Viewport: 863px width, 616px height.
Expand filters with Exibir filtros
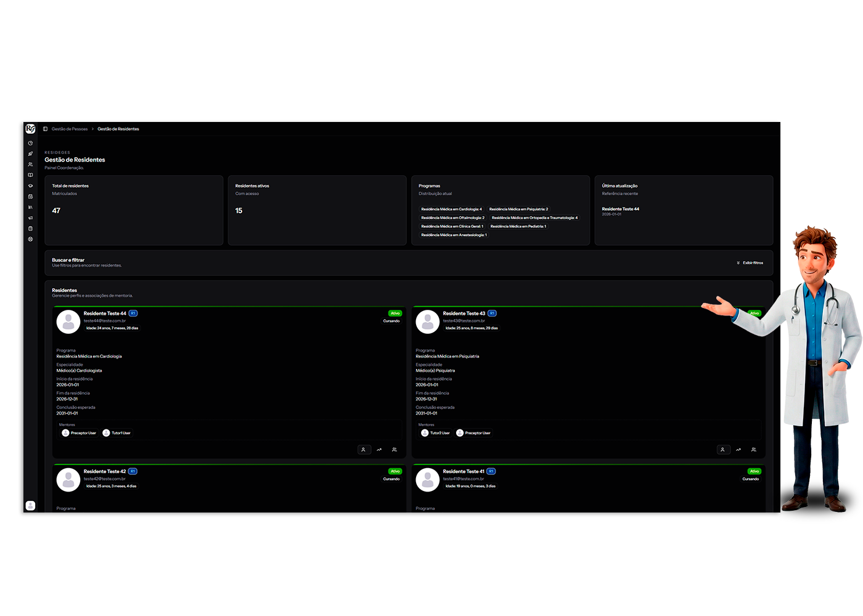coord(750,263)
